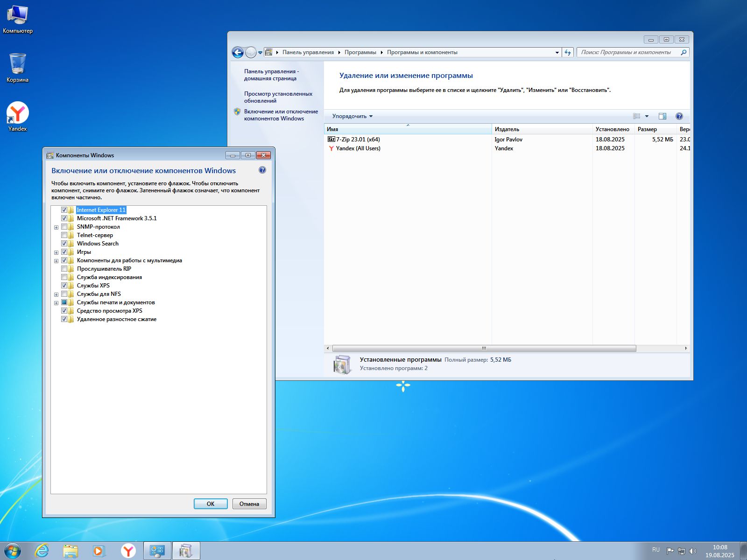Screen dimensions: 747x560
Task: Click Программы breadcrumb in address bar
Action: [x=360, y=52]
